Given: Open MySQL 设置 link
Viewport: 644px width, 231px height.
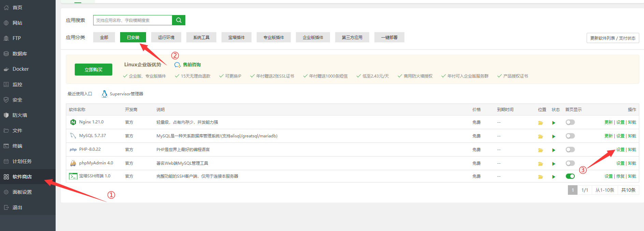Looking at the screenshot, I should [x=620, y=136].
